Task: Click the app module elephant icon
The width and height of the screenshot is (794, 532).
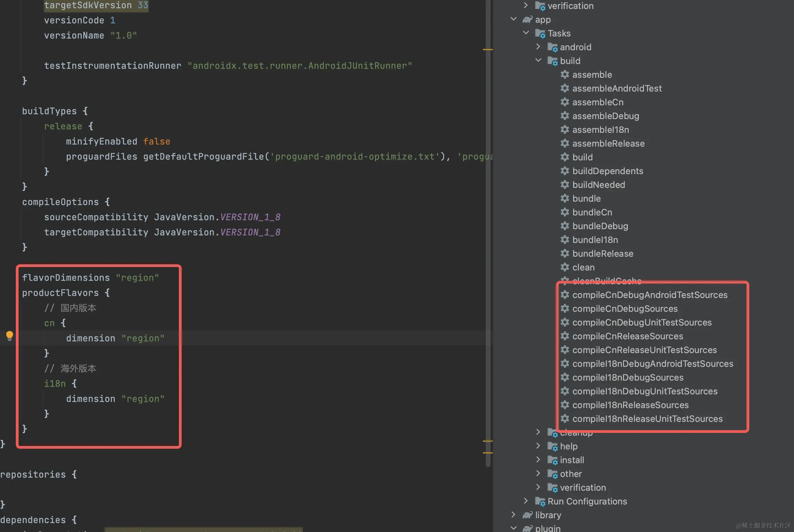Action: coord(527,20)
